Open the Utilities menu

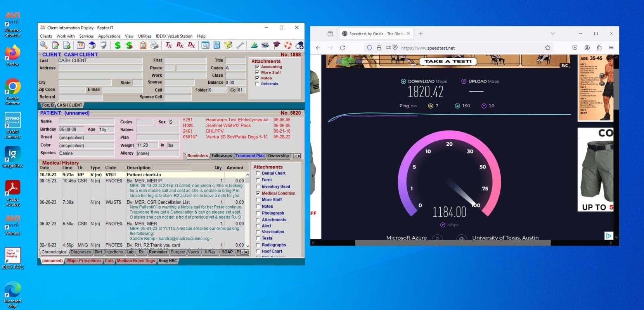(144, 36)
